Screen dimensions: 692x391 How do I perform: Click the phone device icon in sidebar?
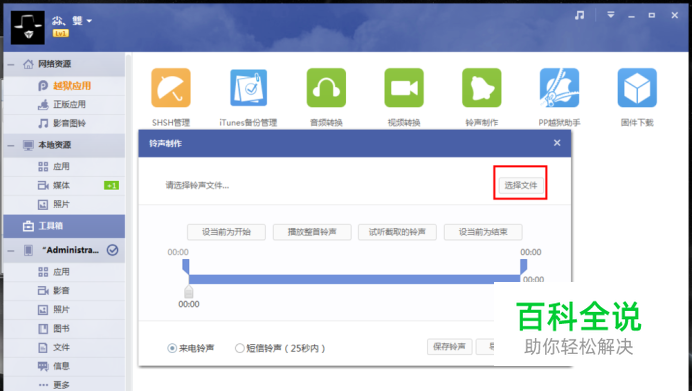point(28,250)
